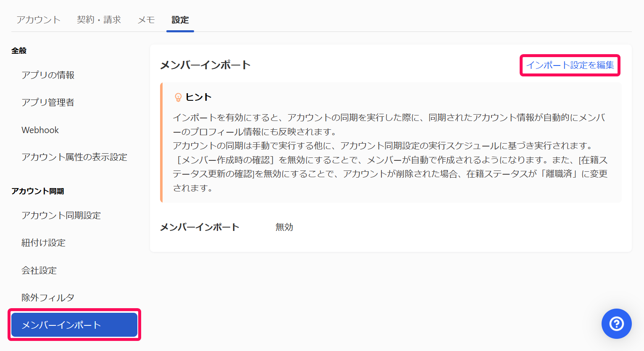
Task: Switch to the アカウント tab
Action: [x=39, y=20]
